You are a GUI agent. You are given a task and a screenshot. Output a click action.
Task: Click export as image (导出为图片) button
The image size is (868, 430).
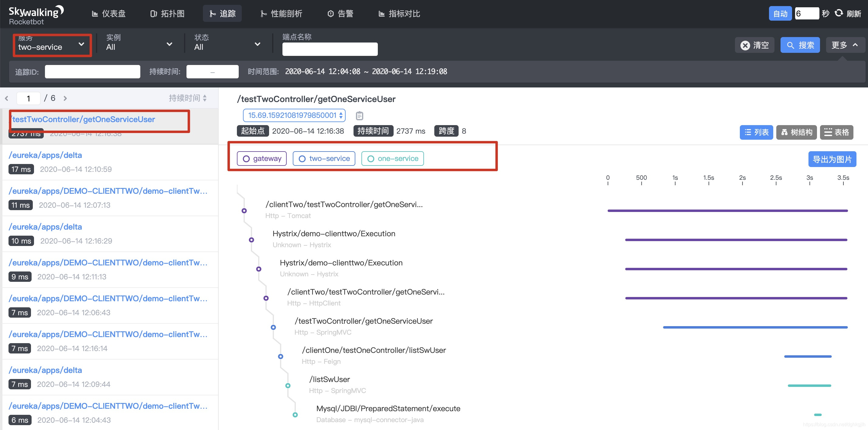832,159
